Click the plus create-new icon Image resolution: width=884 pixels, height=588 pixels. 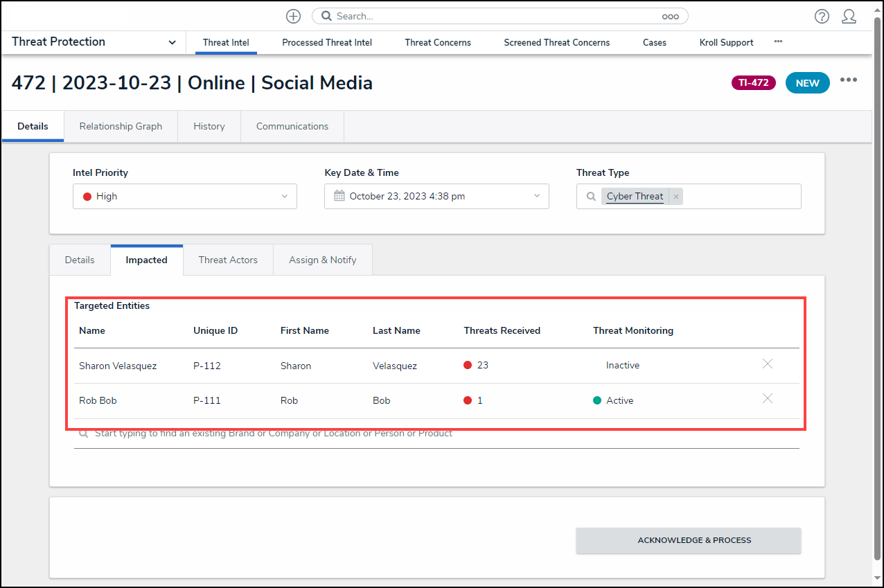pos(293,16)
